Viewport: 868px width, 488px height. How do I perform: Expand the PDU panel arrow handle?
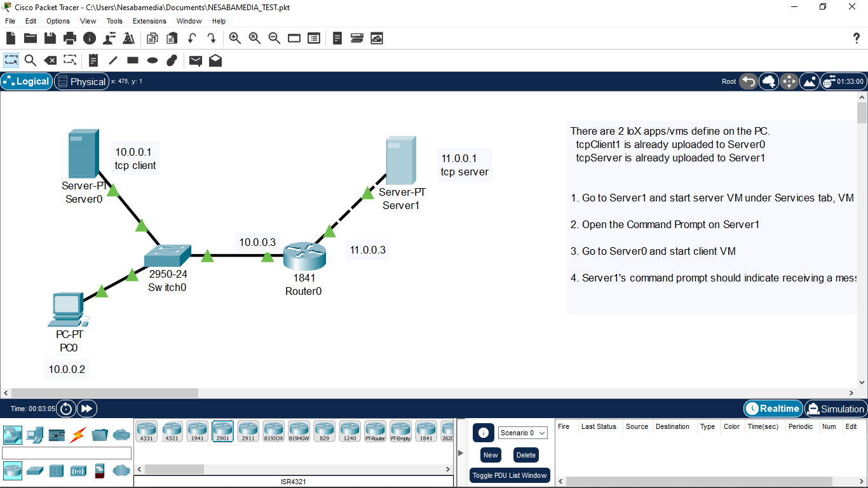click(461, 452)
